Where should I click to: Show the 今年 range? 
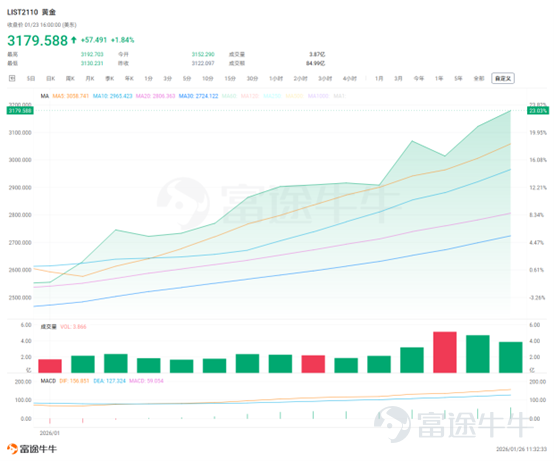419,78
